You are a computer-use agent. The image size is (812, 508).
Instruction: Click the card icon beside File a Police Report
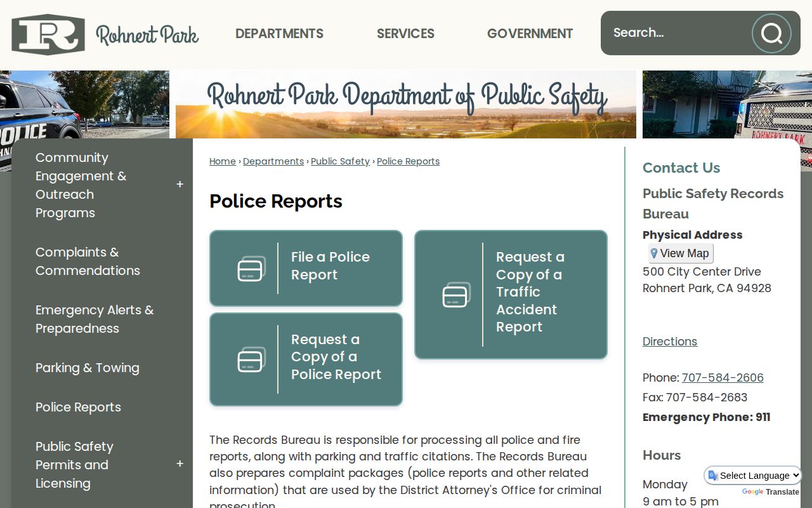pos(252,269)
